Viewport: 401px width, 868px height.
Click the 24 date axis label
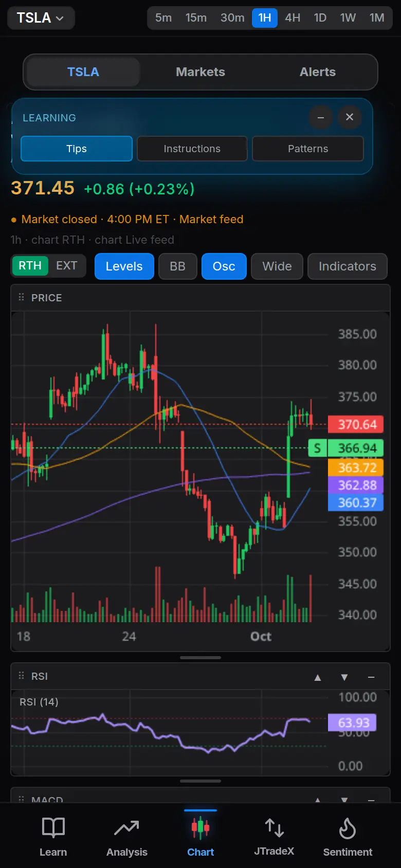(x=129, y=637)
